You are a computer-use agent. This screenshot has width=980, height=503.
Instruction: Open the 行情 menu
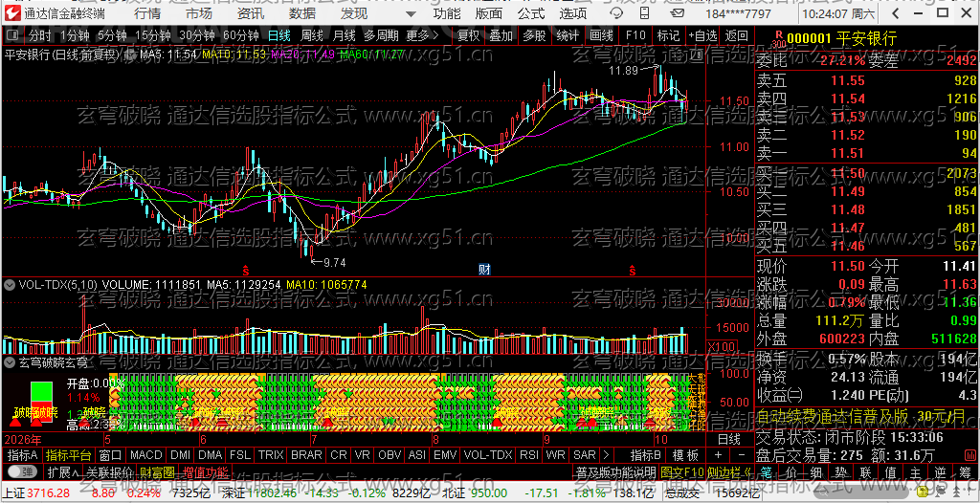(146, 13)
